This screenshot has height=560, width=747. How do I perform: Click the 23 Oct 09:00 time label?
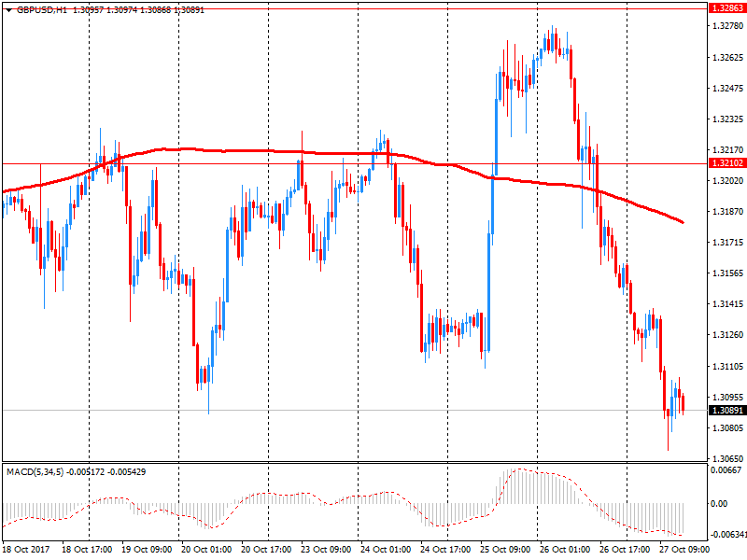click(326, 550)
